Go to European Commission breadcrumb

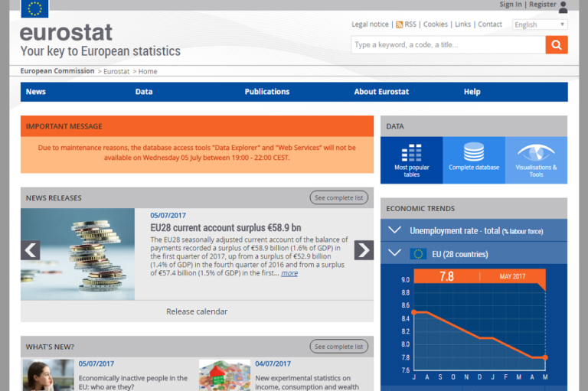pos(57,71)
